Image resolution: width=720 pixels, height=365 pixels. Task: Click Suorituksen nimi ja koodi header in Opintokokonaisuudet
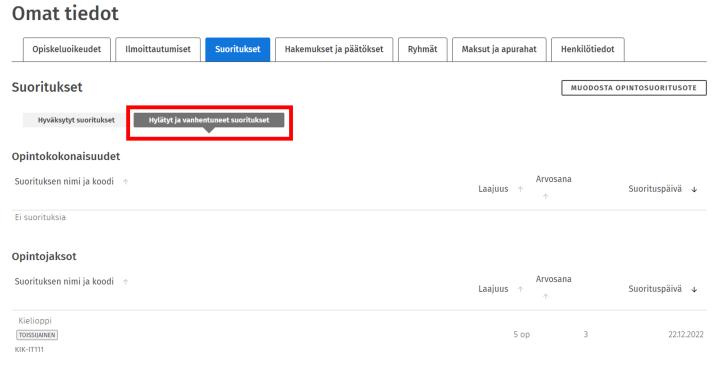[x=64, y=181]
